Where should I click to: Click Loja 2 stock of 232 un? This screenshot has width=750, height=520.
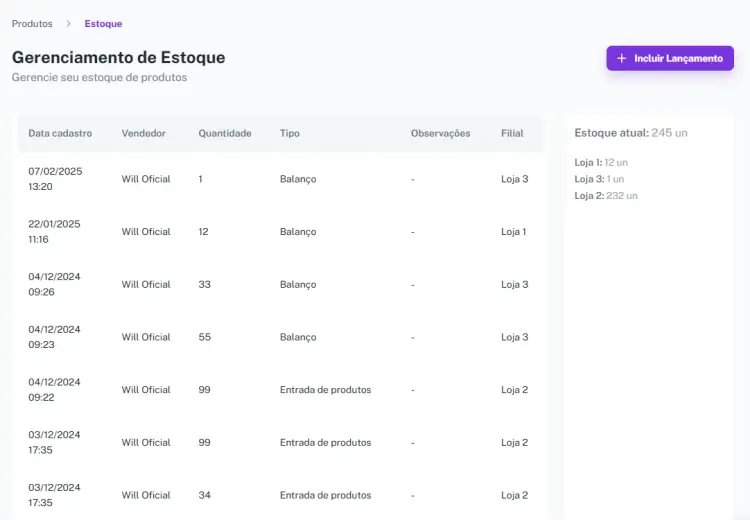coord(606,196)
